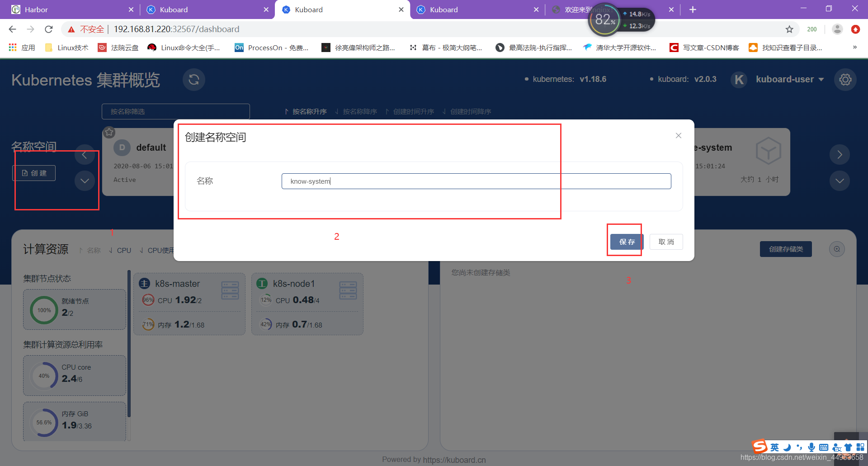Click the Sogou input method S icon

point(759,447)
